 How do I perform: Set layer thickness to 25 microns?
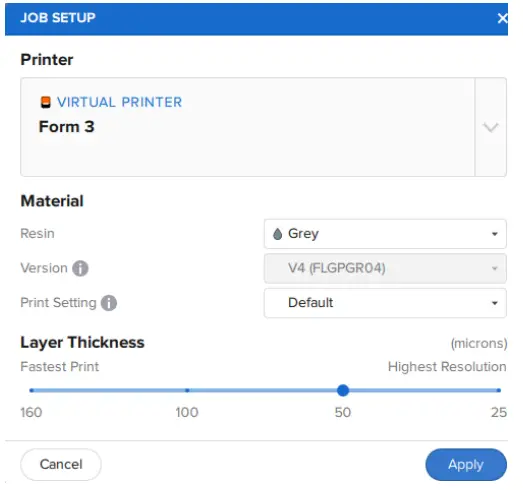point(499,390)
